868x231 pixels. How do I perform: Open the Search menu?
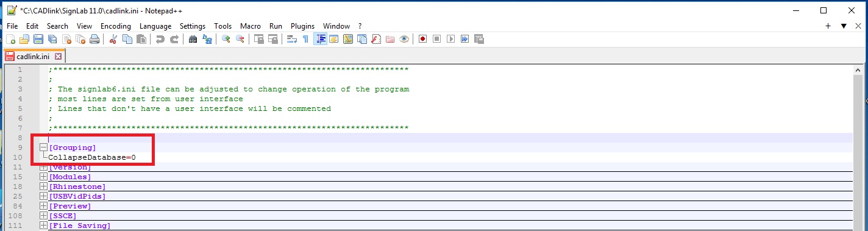pos(57,26)
